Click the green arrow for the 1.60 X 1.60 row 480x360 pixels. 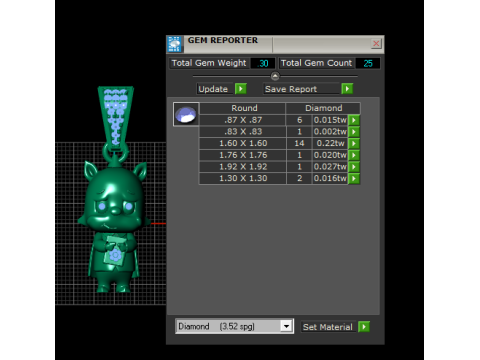[x=354, y=143]
